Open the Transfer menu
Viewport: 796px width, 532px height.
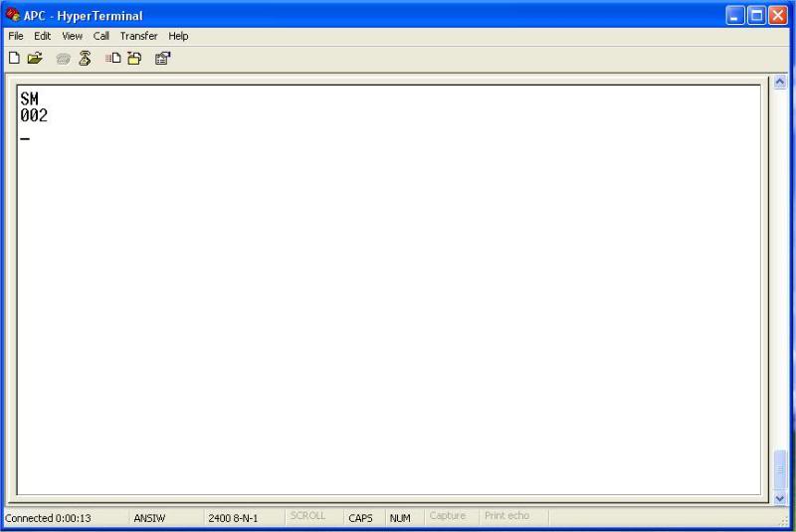139,36
